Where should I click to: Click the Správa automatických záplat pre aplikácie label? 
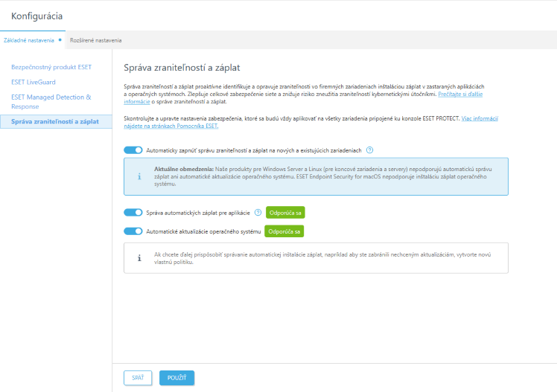tap(198, 213)
